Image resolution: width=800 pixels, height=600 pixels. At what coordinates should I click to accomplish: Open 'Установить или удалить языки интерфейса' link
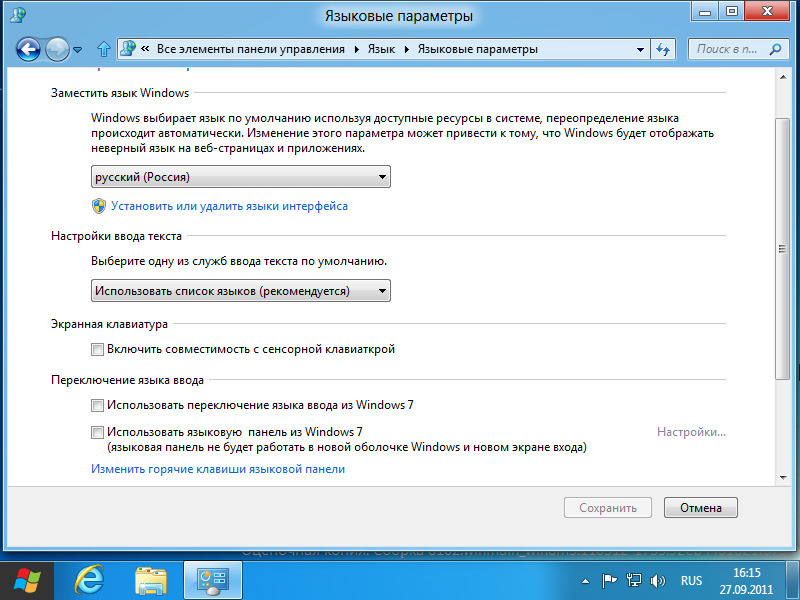pyautogui.click(x=230, y=206)
